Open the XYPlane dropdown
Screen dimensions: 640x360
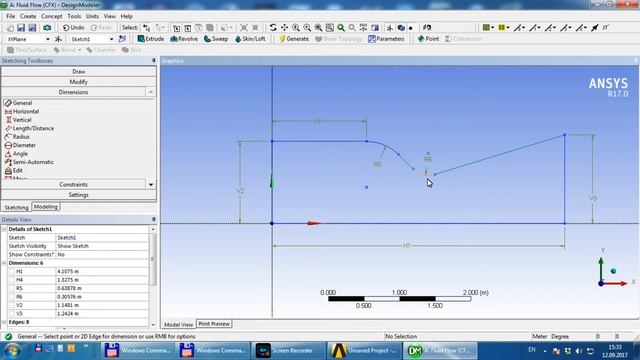coord(47,39)
